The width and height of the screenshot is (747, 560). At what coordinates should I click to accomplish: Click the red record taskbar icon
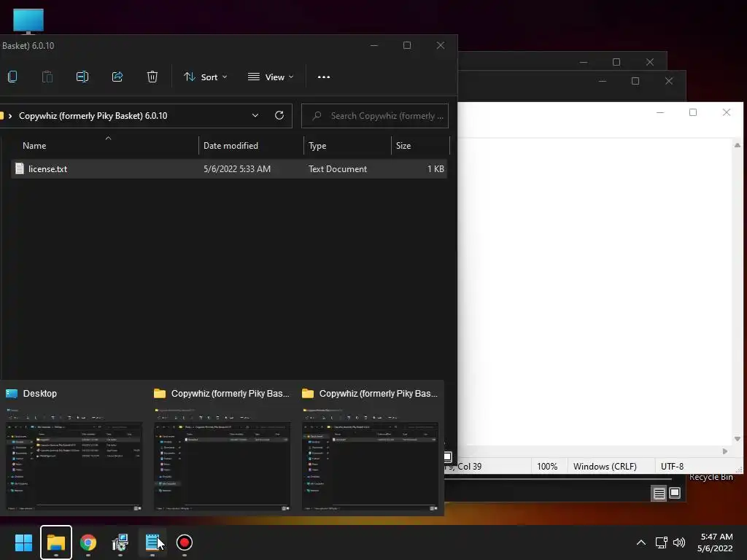(185, 542)
